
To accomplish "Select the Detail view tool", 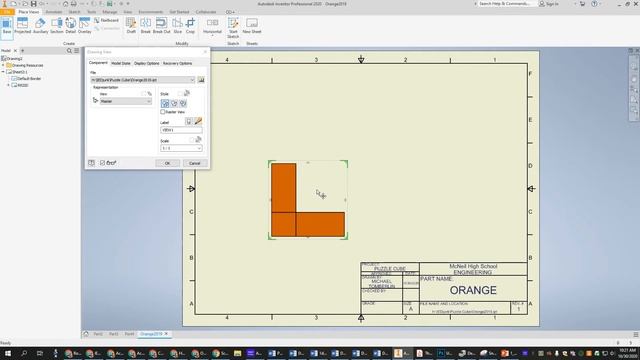I will (x=71, y=26).
